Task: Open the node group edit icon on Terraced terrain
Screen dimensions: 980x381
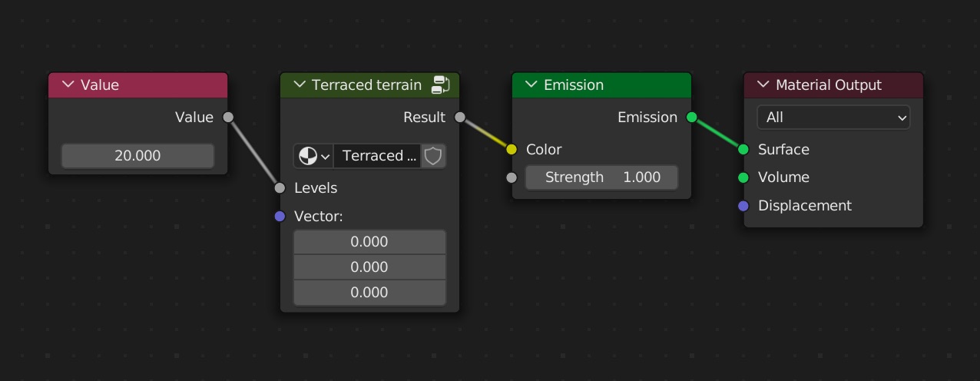Action: pyautogui.click(x=441, y=84)
